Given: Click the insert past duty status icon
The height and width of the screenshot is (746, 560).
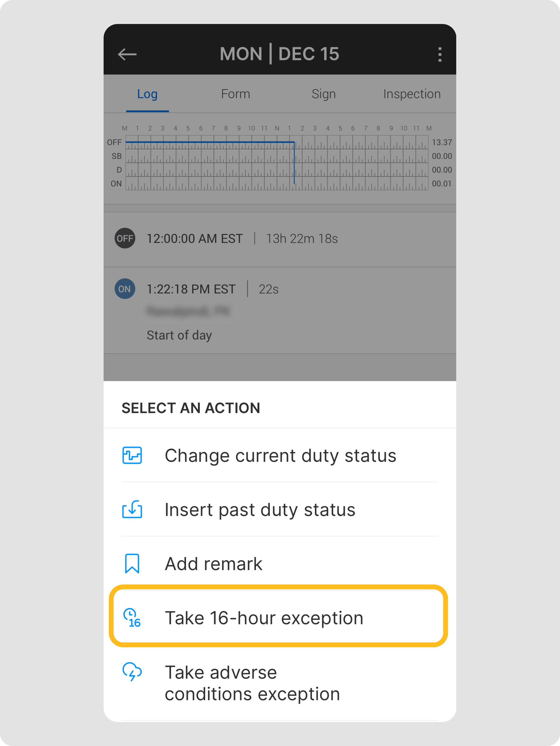Looking at the screenshot, I should (x=132, y=509).
